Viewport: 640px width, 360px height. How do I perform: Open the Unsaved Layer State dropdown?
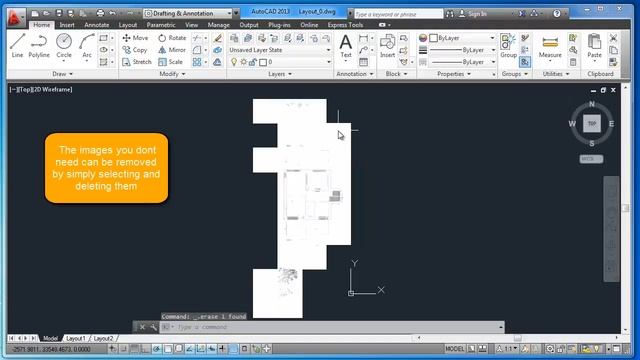[280, 50]
